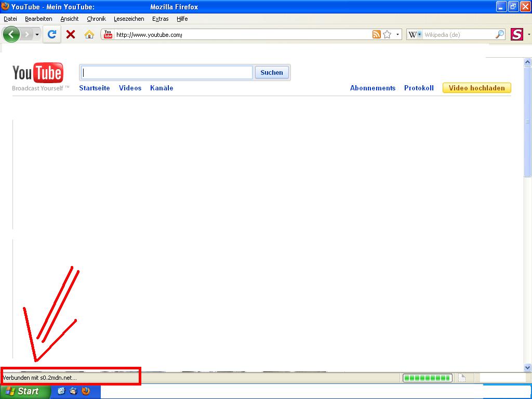Click the orange RSS feed icon
The height and width of the screenshot is (399, 532).
click(376, 34)
